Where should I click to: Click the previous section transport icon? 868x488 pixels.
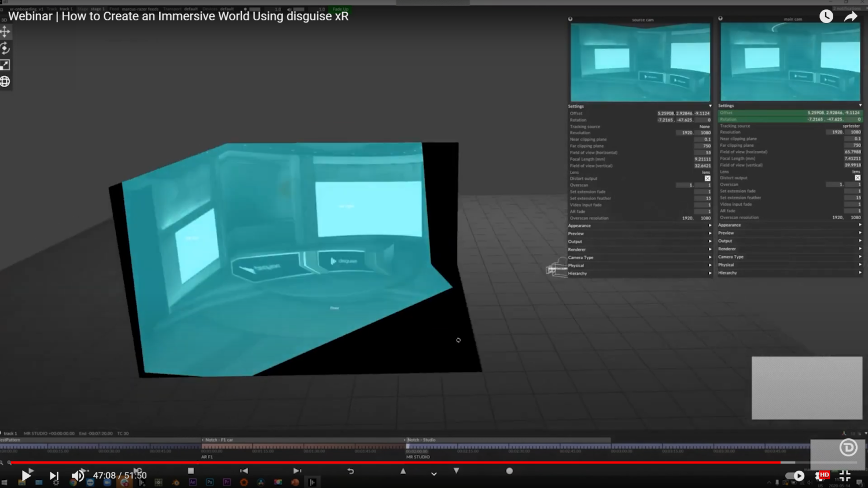pos(244,471)
